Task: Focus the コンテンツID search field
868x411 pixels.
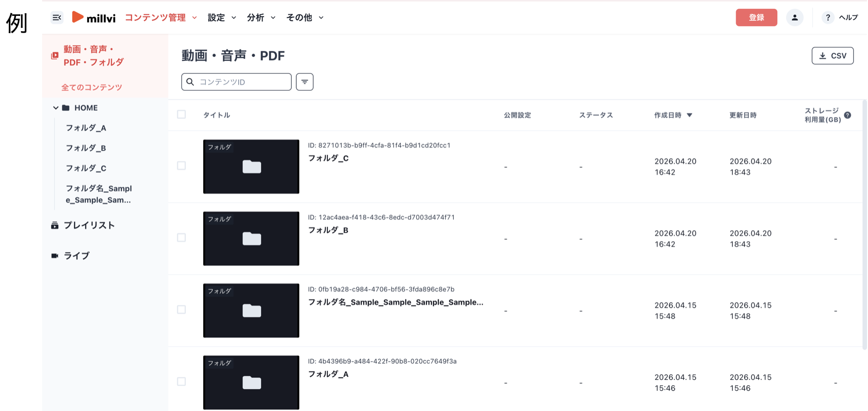Action: click(236, 82)
